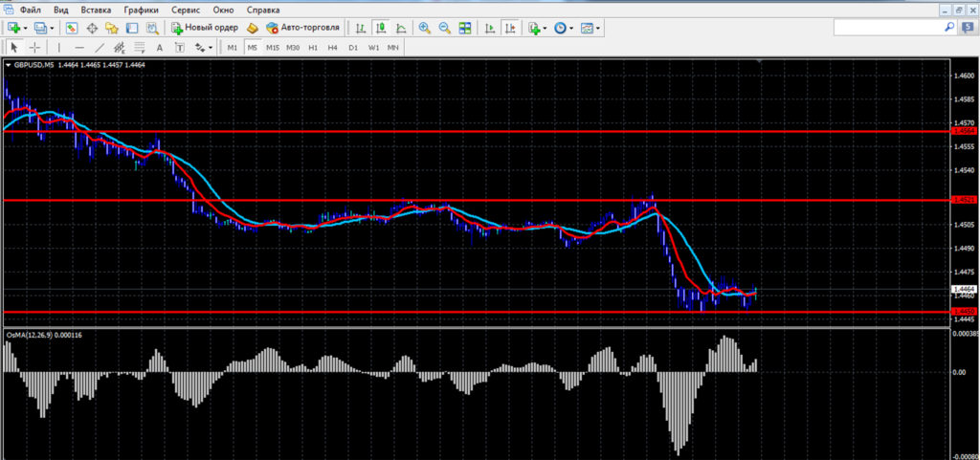
Task: Click the GBPUSD,M5 chart title text
Action: point(34,64)
